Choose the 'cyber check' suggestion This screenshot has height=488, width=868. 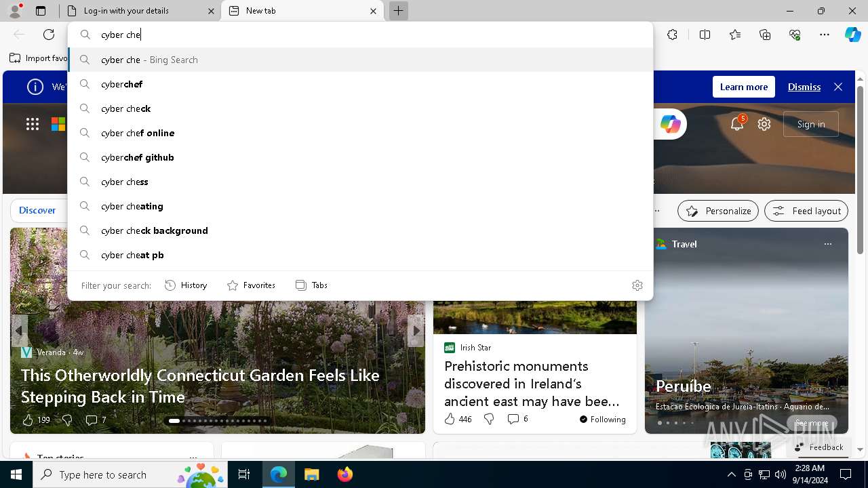pyautogui.click(x=361, y=108)
